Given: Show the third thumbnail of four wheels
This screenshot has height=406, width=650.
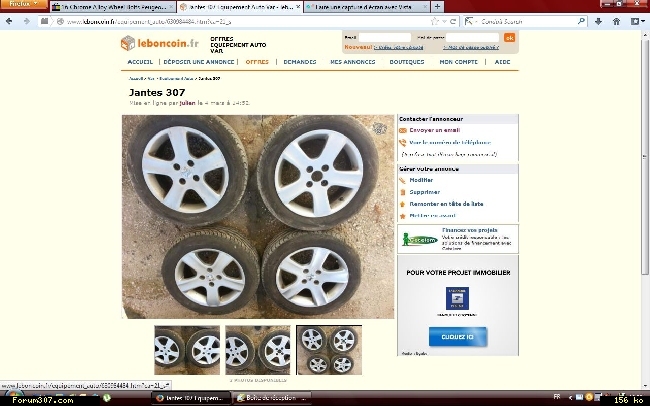Looking at the screenshot, I should 329,350.
